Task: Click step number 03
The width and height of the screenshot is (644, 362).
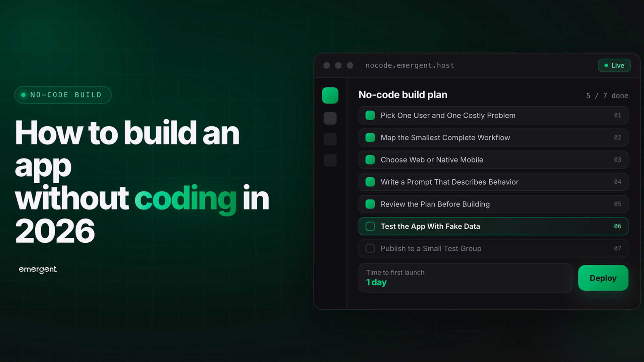Action: coord(618,160)
